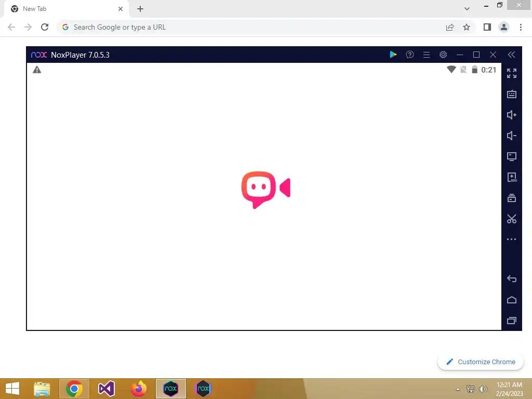Open a new Chrome tab with plus
Viewport: 532px width, 399px height.
140,9
